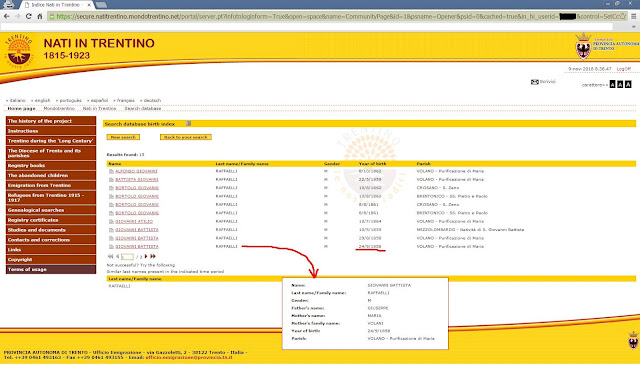Viewport: 640px width, 365px height.
Task: Click the footer emigration email address link
Action: tap(189, 357)
